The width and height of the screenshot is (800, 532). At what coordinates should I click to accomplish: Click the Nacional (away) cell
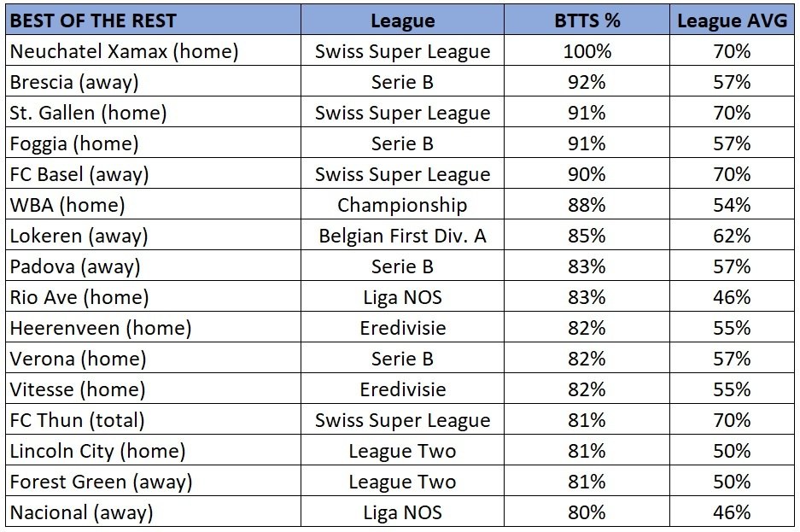[x=153, y=512]
